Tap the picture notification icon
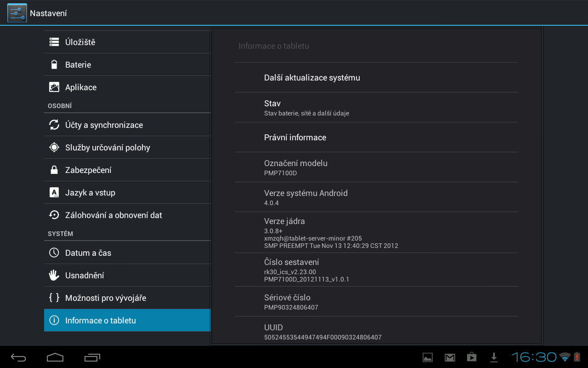Viewport: 588px width, 368px height. tap(428, 357)
